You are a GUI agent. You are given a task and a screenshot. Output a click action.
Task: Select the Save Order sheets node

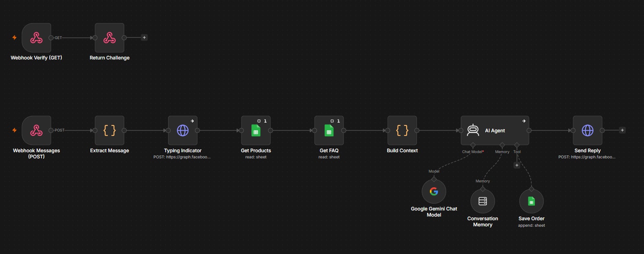(x=532, y=201)
